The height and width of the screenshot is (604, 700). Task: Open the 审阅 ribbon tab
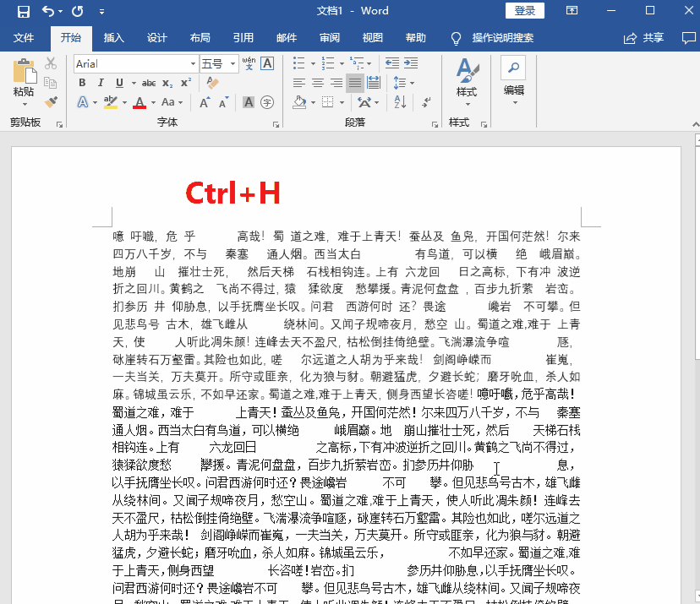pyautogui.click(x=329, y=37)
